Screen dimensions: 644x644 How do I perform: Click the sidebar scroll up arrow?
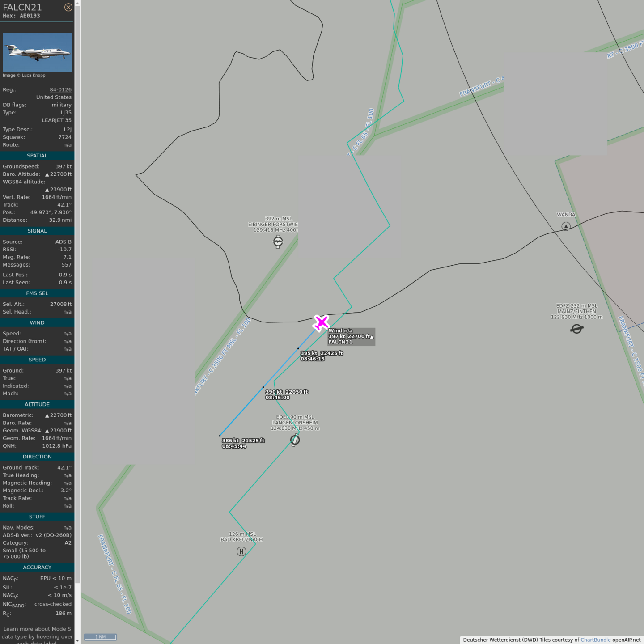[x=77, y=3]
